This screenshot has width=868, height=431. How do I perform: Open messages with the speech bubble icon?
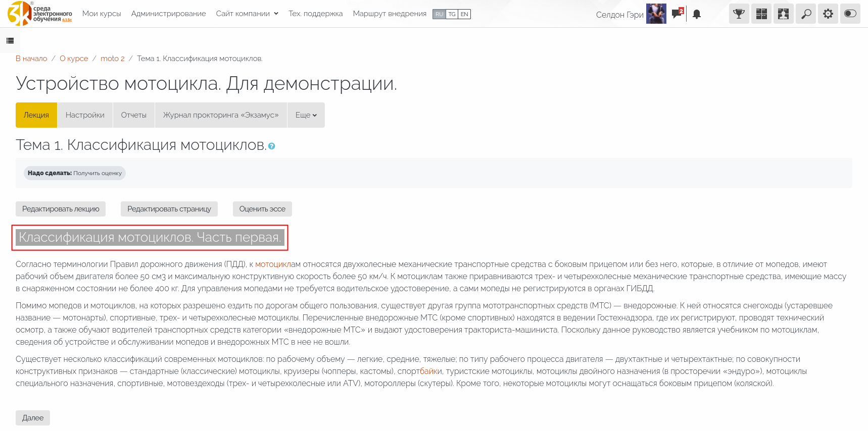(677, 14)
